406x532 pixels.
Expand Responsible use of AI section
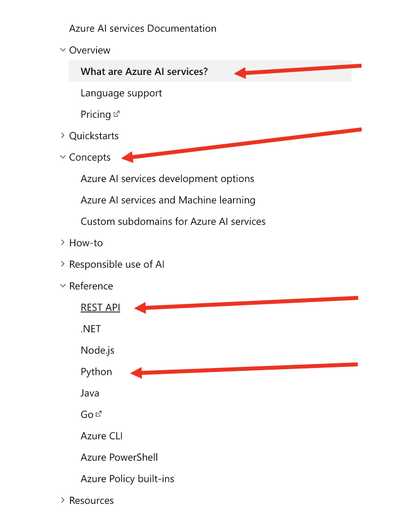point(63,264)
